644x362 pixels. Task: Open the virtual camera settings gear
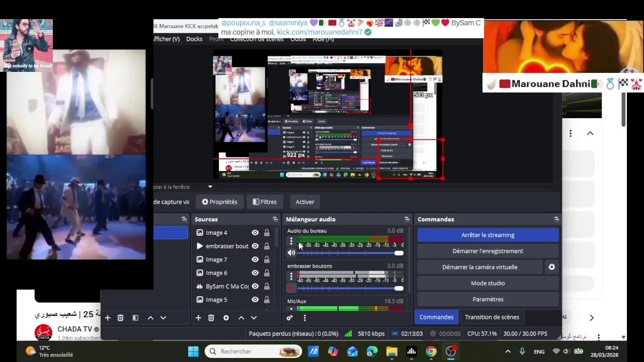click(552, 267)
